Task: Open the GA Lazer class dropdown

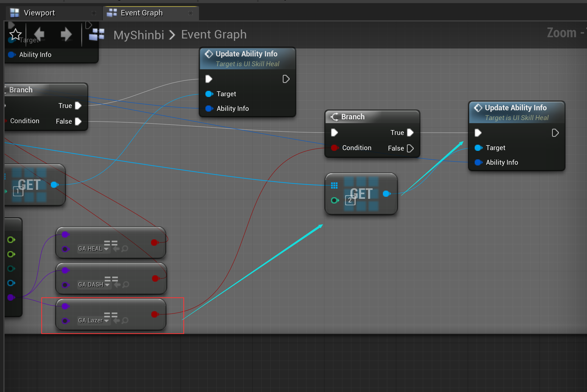Action: [x=107, y=320]
